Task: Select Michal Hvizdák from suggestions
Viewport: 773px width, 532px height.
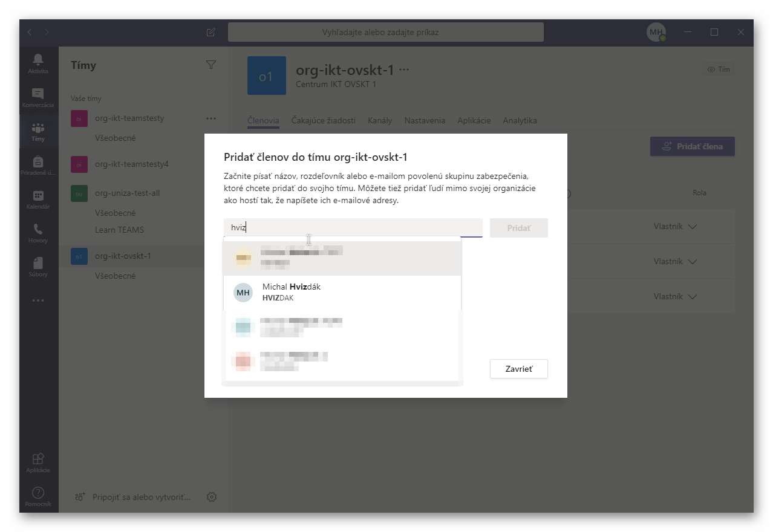Action: click(x=342, y=293)
